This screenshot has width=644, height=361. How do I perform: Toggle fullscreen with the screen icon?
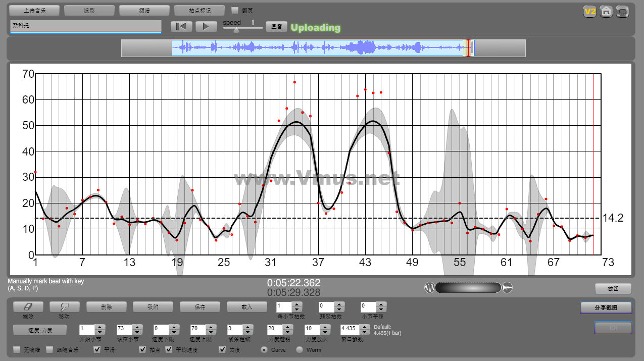(x=623, y=12)
